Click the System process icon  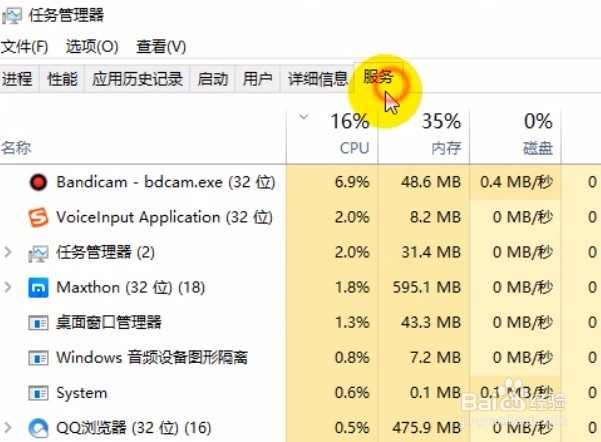tap(38, 393)
